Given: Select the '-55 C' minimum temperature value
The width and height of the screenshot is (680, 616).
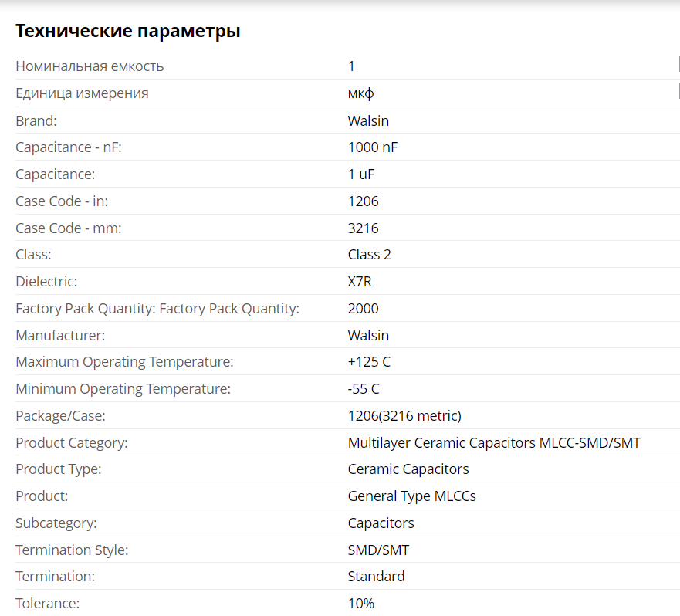Looking at the screenshot, I should click(364, 389).
